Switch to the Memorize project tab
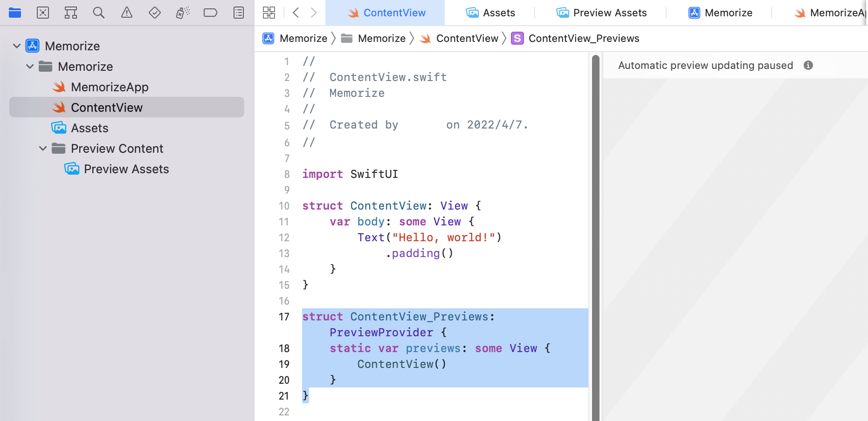This screenshot has height=421, width=868. click(720, 13)
